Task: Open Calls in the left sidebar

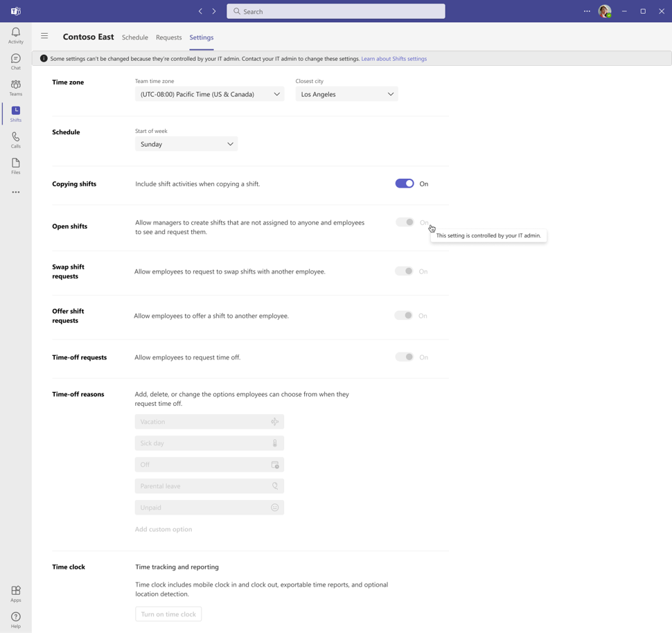Action: [x=16, y=140]
